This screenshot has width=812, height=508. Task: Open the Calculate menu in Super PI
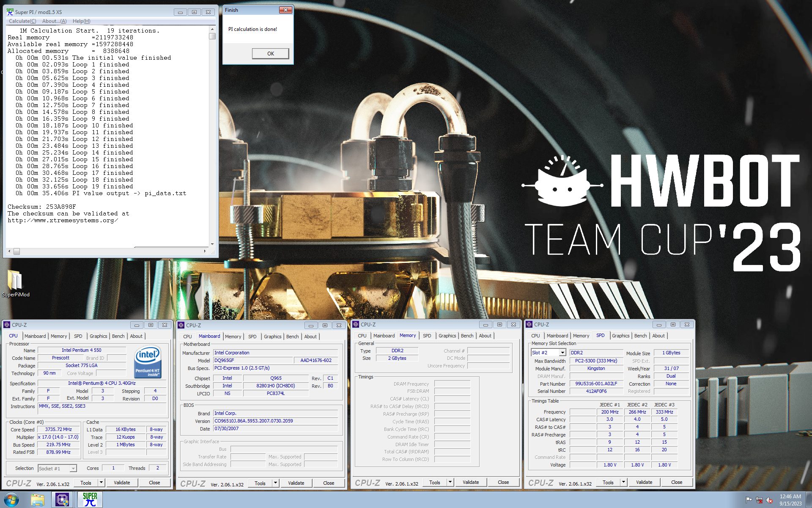click(x=22, y=21)
